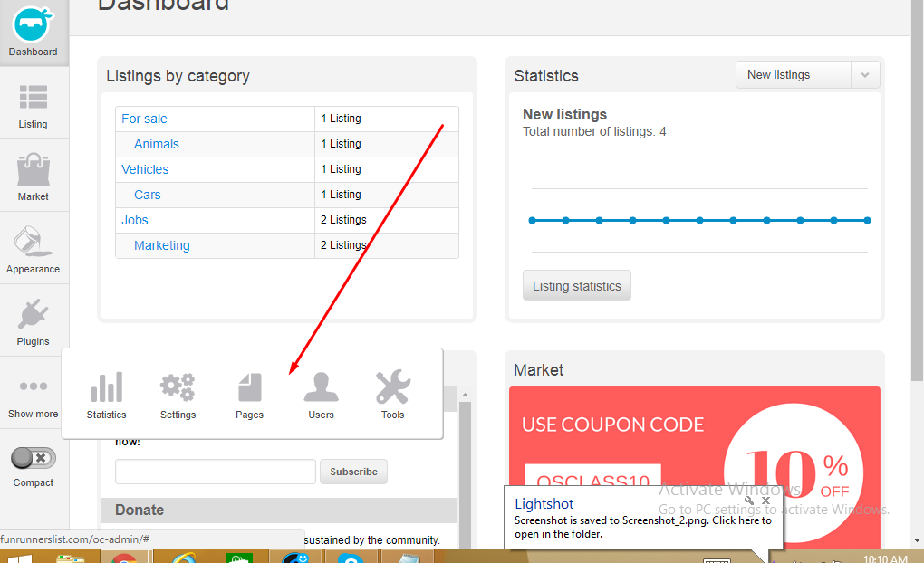Image resolution: width=924 pixels, height=563 pixels.
Task: Click the Listing statistics button
Action: coord(577,286)
